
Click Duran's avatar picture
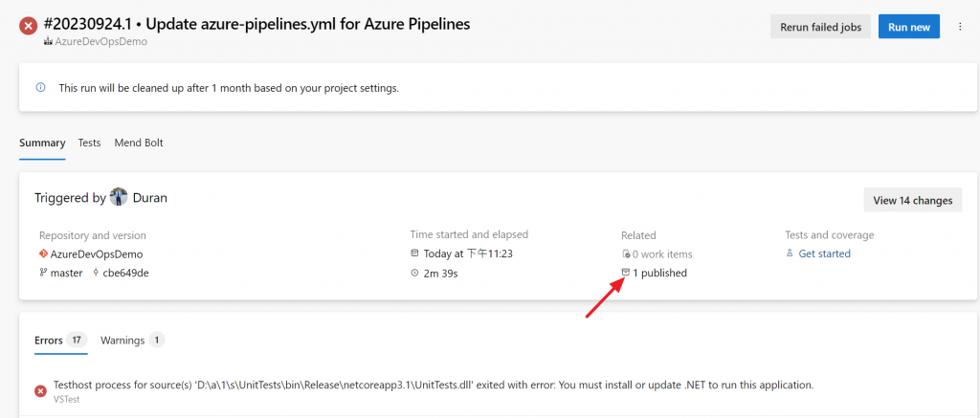[x=120, y=197]
